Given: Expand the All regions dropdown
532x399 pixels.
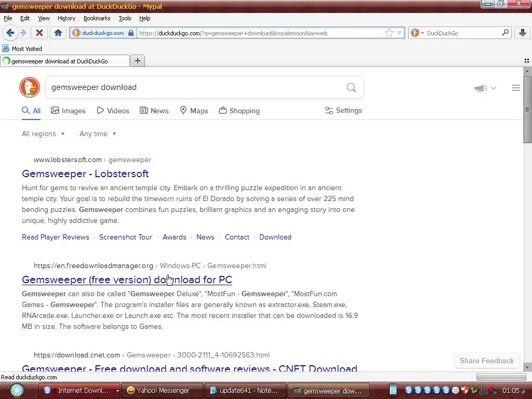Looking at the screenshot, I should click(43, 134).
